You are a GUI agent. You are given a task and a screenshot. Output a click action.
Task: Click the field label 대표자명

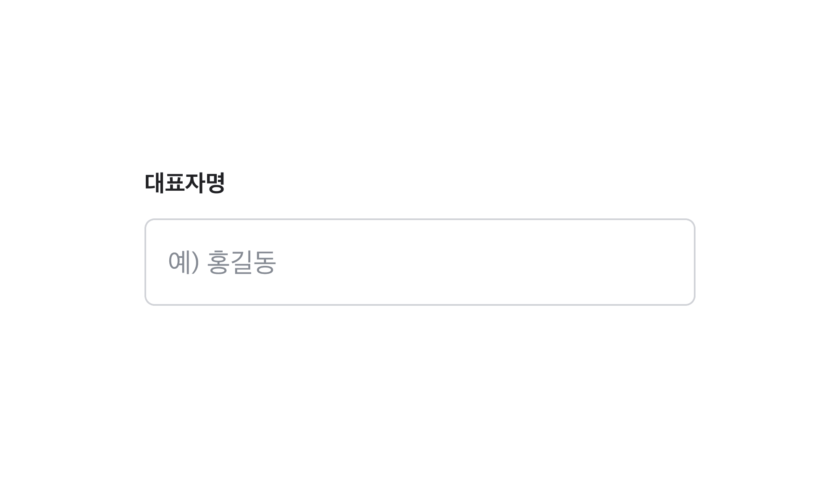[185, 183]
